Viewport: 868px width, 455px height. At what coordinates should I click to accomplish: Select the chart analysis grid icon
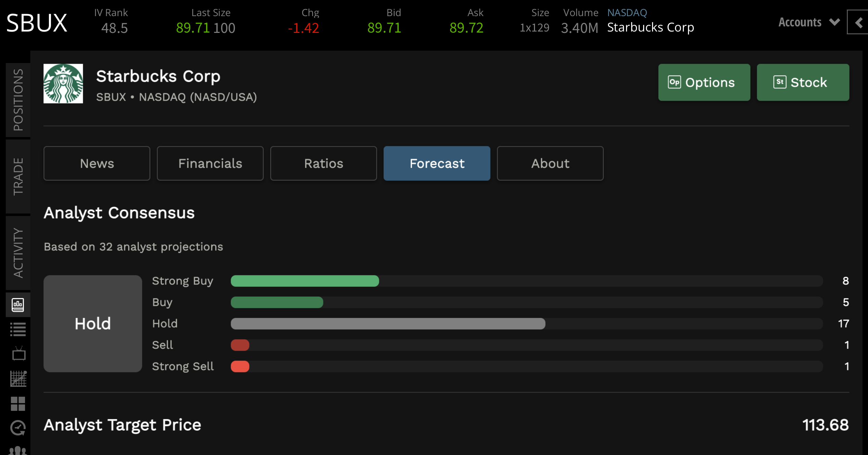coord(18,379)
